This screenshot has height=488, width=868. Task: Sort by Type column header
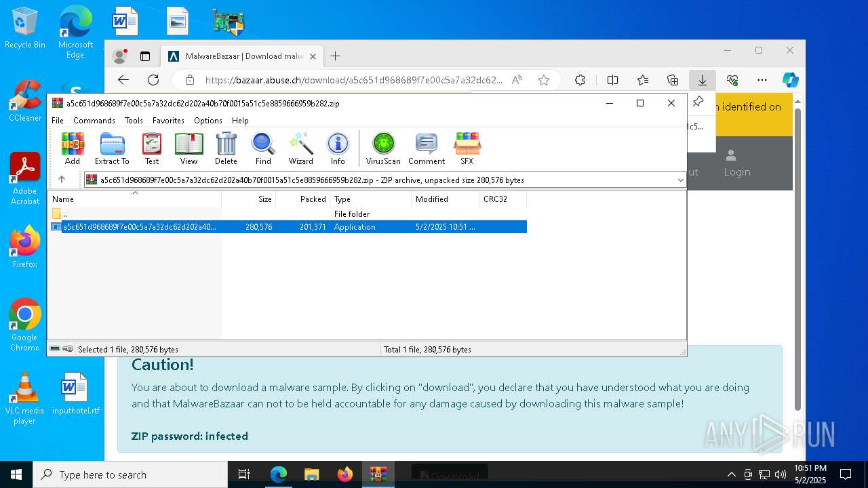coord(370,199)
